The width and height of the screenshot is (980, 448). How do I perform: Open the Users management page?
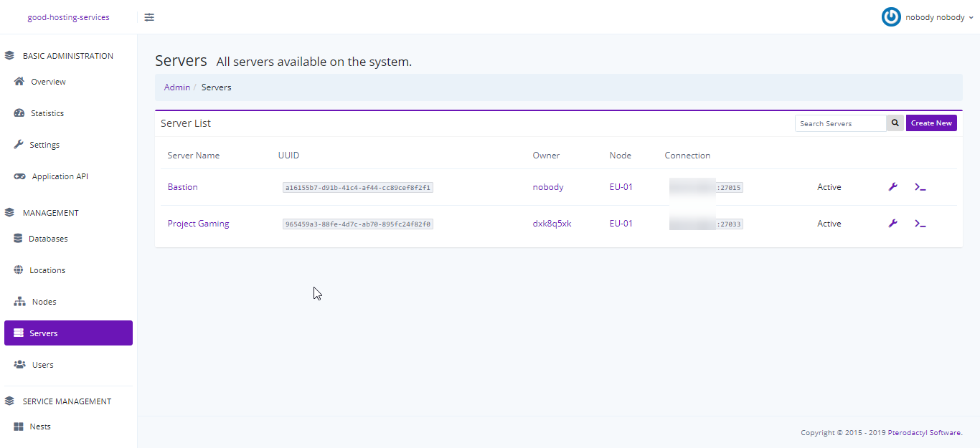[43, 365]
